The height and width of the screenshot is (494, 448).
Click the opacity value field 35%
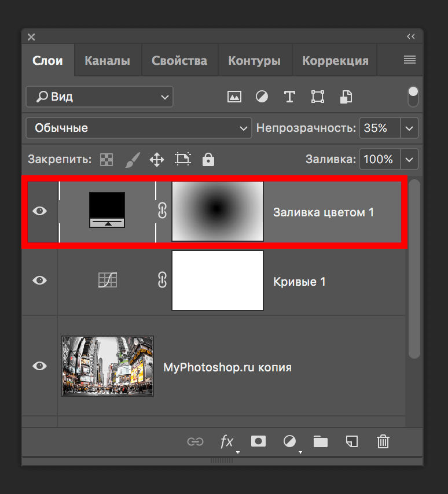[x=380, y=128]
